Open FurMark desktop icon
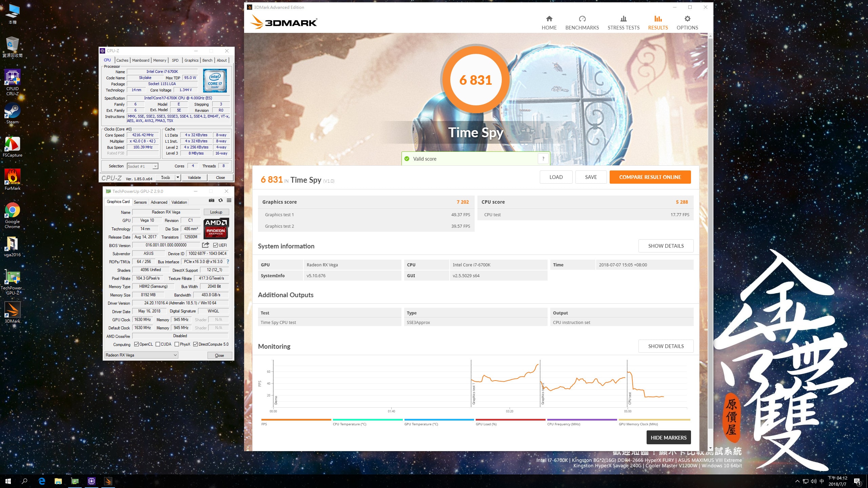The height and width of the screenshot is (488, 868). click(13, 180)
